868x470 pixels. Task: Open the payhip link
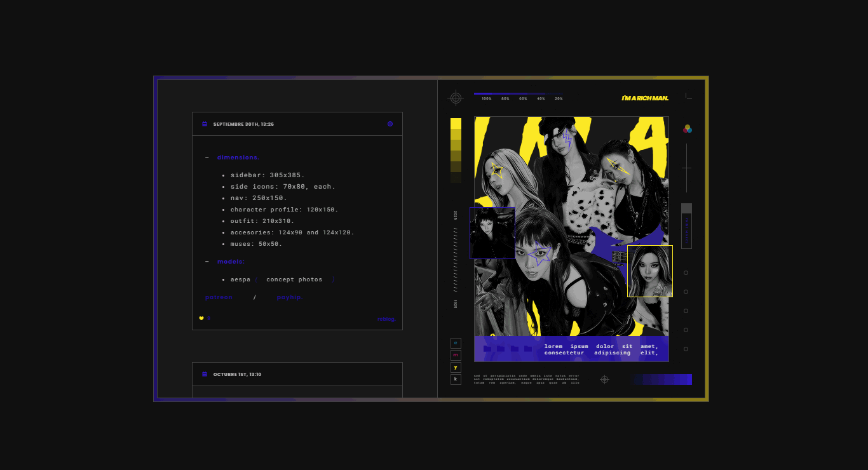pos(289,297)
